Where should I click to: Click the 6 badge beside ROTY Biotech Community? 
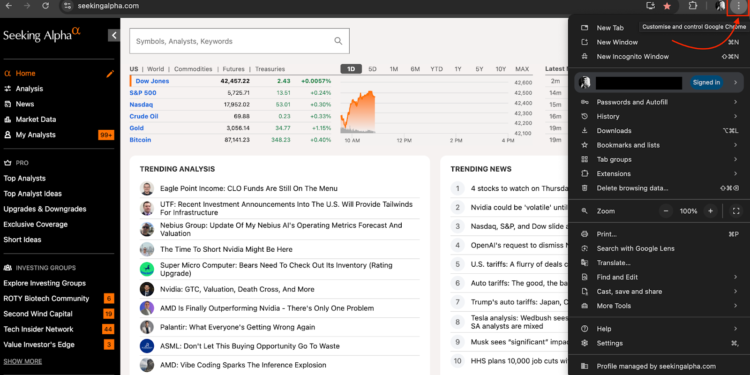point(109,298)
